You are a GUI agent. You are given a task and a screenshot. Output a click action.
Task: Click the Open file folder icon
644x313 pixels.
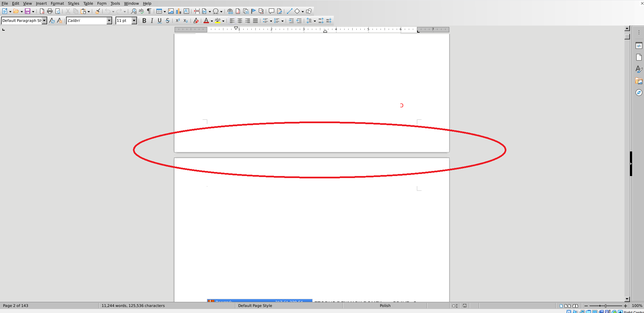[x=16, y=11]
